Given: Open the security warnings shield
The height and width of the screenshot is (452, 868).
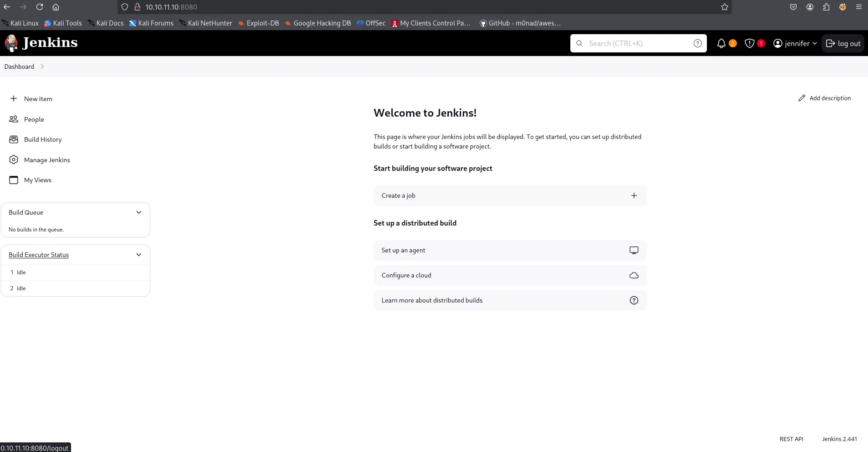Looking at the screenshot, I should [749, 43].
